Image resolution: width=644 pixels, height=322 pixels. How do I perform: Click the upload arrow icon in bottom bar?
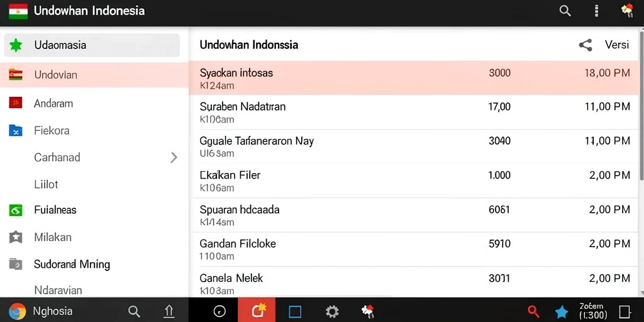coord(169,311)
